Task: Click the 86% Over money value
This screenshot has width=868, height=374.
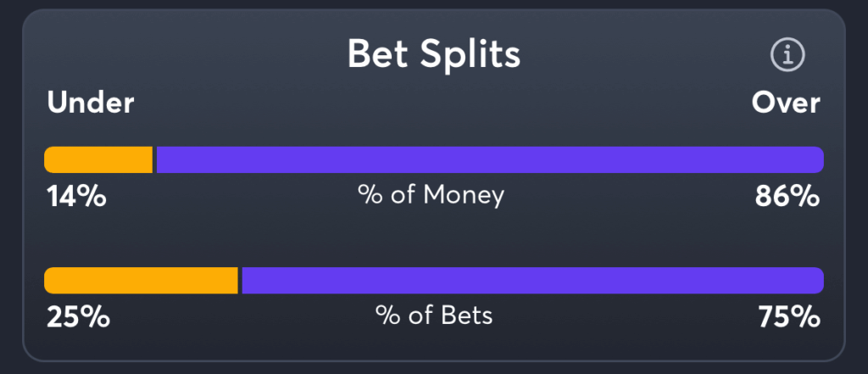Action: [787, 197]
